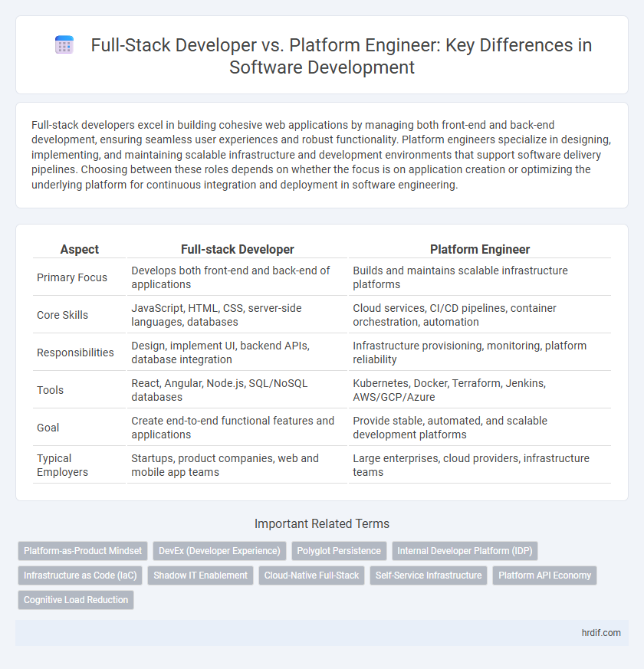This screenshot has height=669, width=644.
Task: Open the Platform-as-Product Mindset tag
Action: (83, 551)
